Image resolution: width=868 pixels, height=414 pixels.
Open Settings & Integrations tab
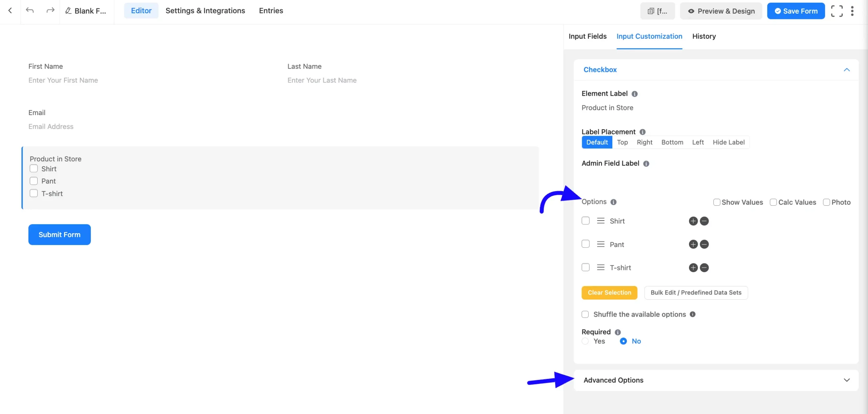[x=205, y=11]
